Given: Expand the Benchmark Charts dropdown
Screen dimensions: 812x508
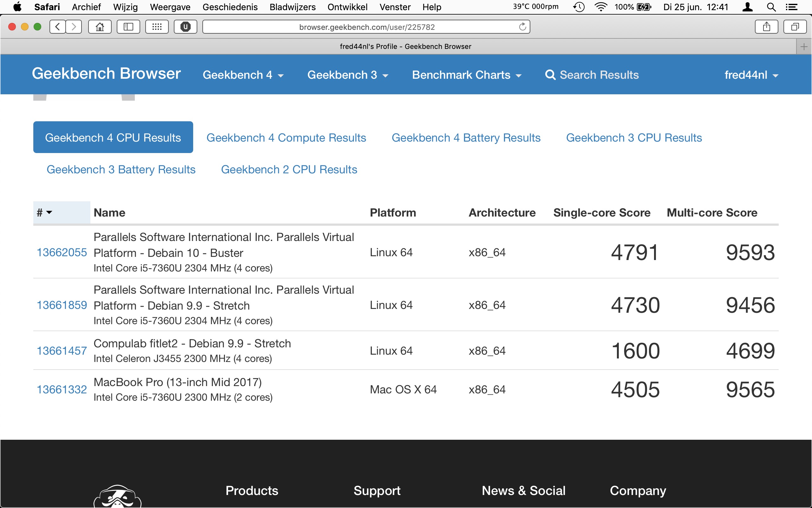Looking at the screenshot, I should tap(467, 75).
